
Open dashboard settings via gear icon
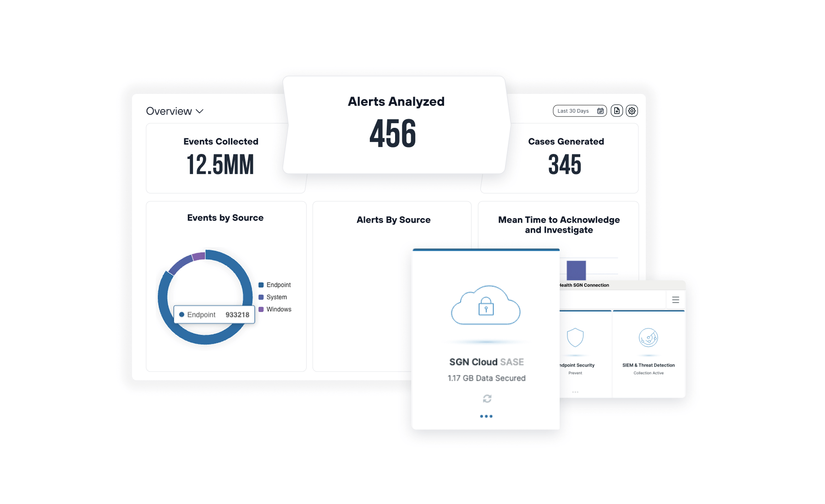coord(632,110)
